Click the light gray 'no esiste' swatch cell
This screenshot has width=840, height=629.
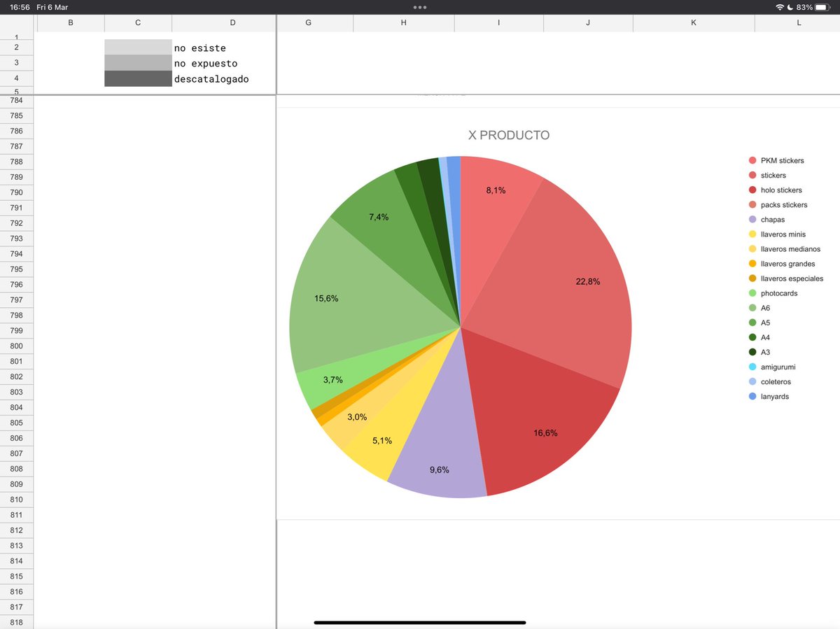[x=138, y=47]
